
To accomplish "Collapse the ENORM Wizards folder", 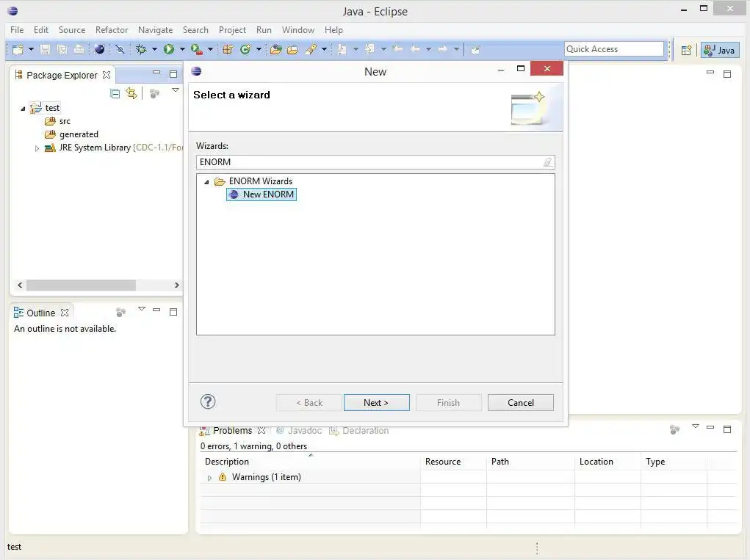I will click(206, 181).
